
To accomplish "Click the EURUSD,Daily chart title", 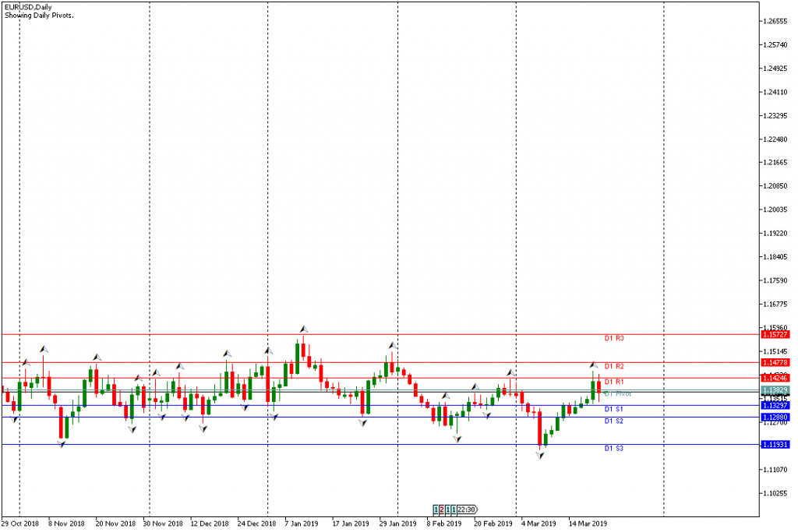I will click(x=26, y=6).
